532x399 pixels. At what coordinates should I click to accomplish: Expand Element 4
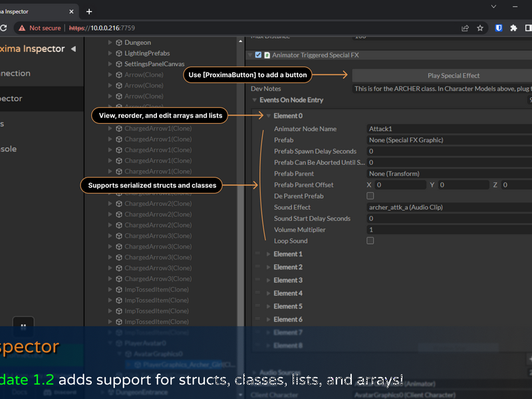pyautogui.click(x=269, y=293)
